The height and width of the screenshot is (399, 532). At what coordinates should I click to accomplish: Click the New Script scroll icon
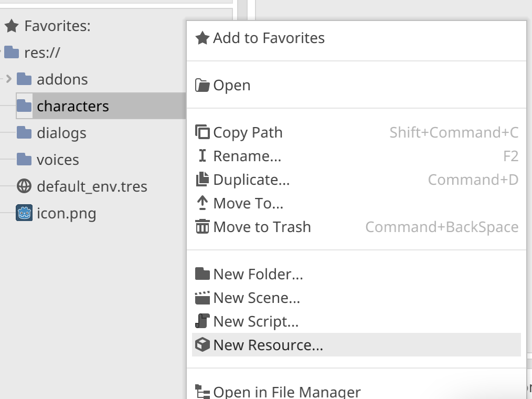[x=202, y=321]
